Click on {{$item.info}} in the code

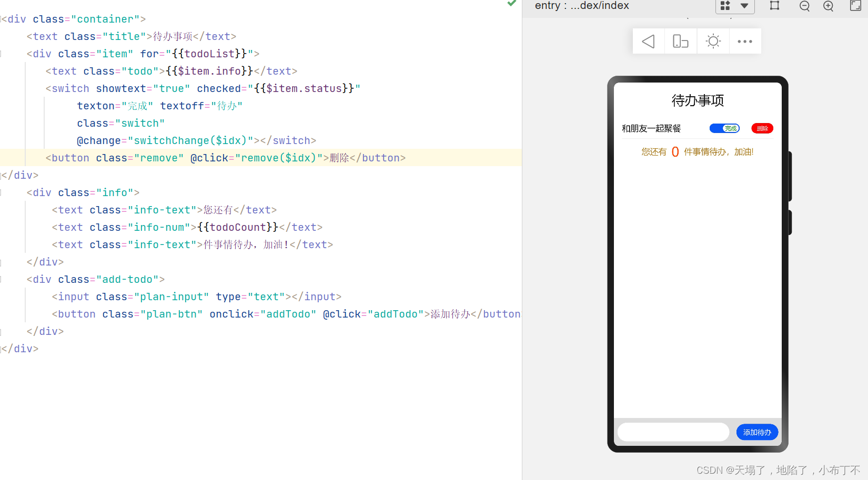[x=209, y=71]
